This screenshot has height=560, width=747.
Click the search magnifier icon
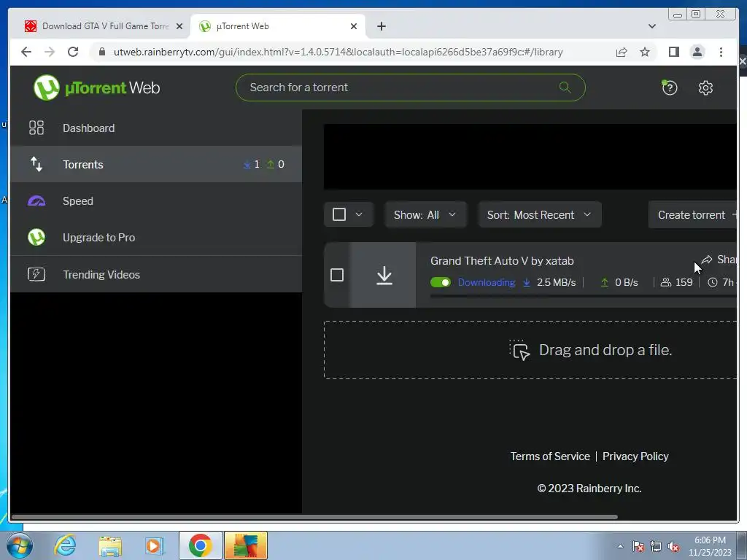tap(565, 87)
